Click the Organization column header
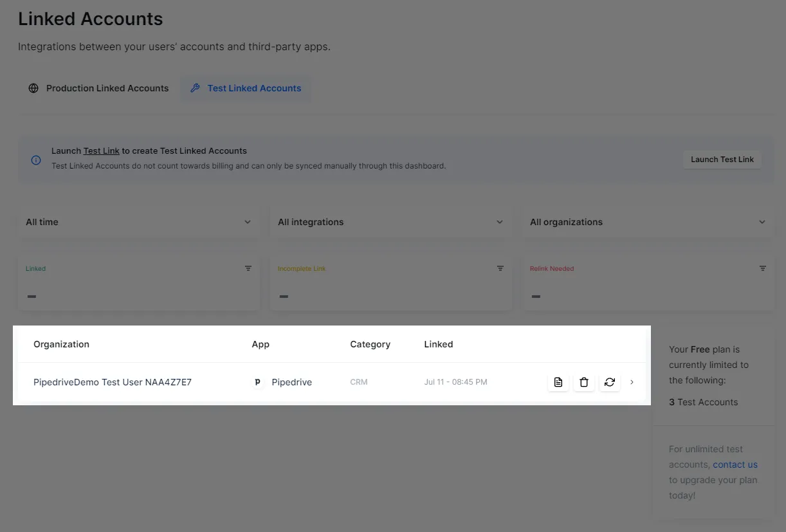This screenshot has height=532, width=786. click(61, 344)
